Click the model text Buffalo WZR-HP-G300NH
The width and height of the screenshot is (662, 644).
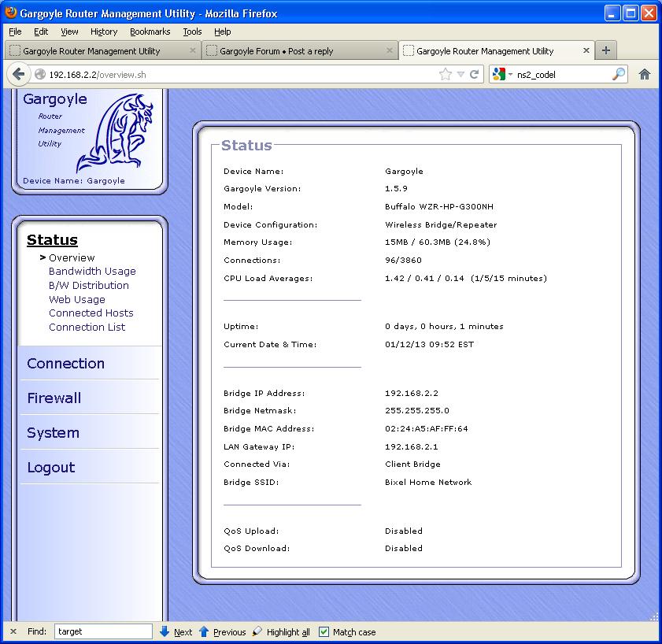point(439,206)
